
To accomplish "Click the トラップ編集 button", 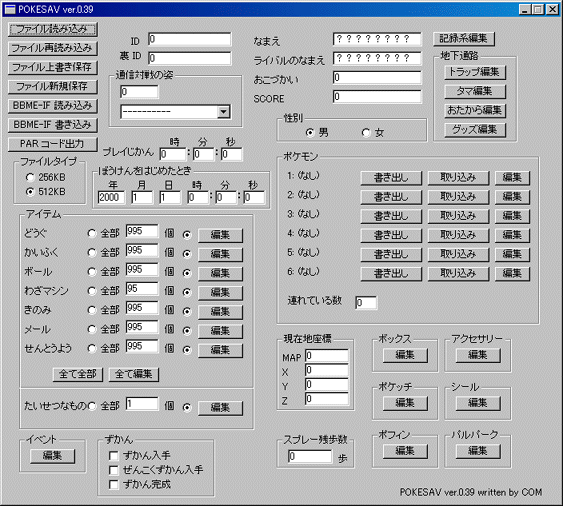I will (475, 72).
